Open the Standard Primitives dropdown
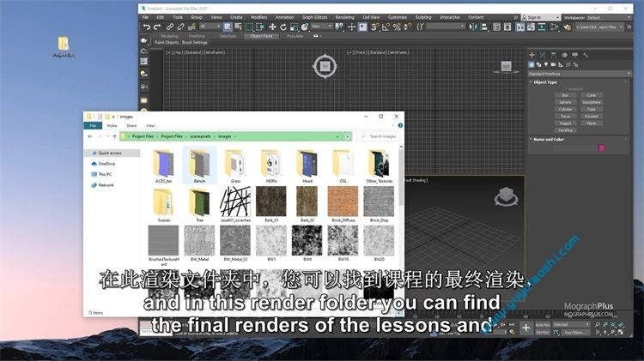 click(x=579, y=74)
